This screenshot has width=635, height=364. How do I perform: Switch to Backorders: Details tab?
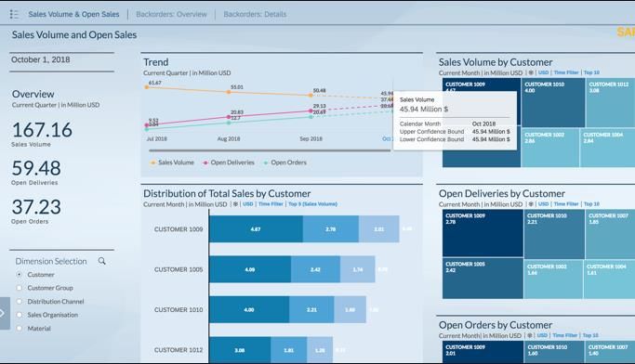pyautogui.click(x=255, y=14)
